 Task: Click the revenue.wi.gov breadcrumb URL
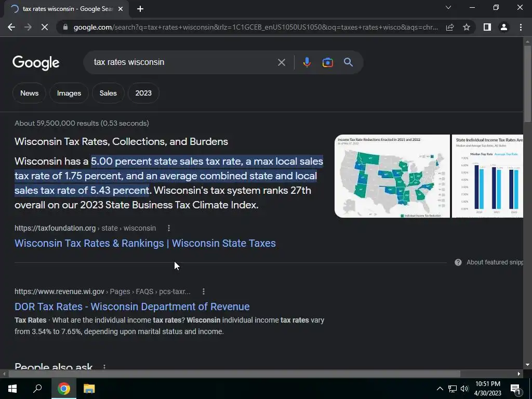tap(102, 291)
